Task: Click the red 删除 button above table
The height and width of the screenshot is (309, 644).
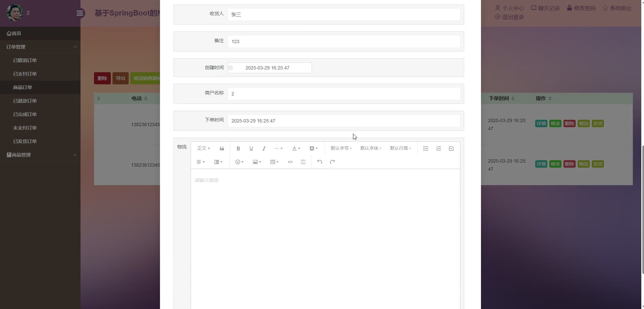Action: tap(102, 78)
